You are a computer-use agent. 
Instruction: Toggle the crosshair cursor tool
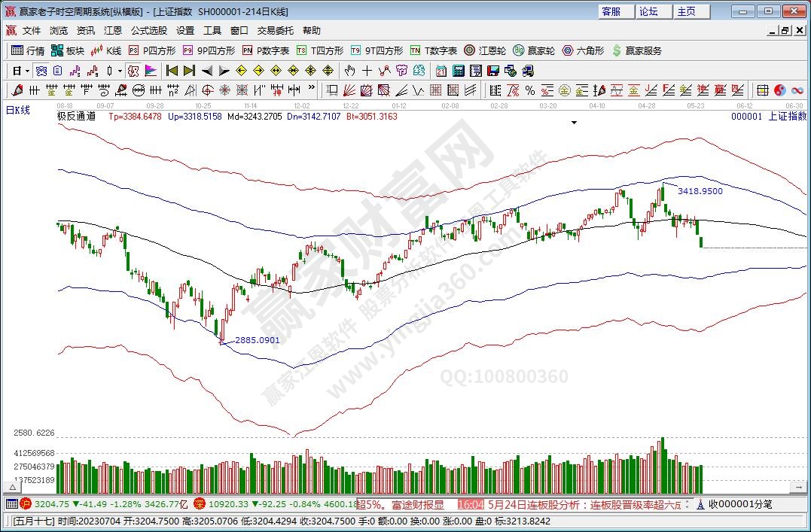367,71
